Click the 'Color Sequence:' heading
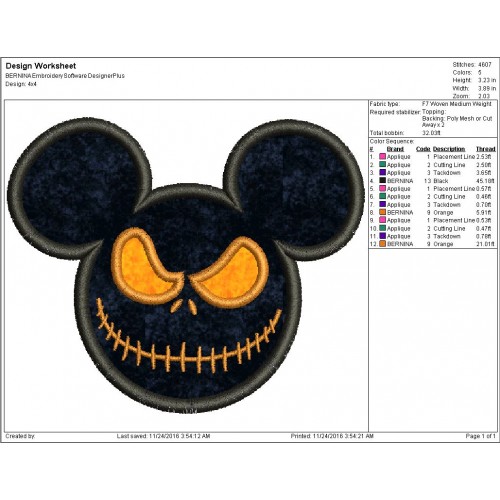The width and height of the screenshot is (500, 500). pos(392,142)
